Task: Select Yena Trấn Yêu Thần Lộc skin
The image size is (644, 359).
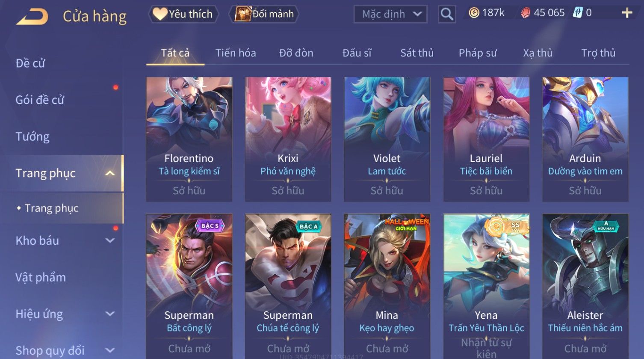Action: click(486, 286)
